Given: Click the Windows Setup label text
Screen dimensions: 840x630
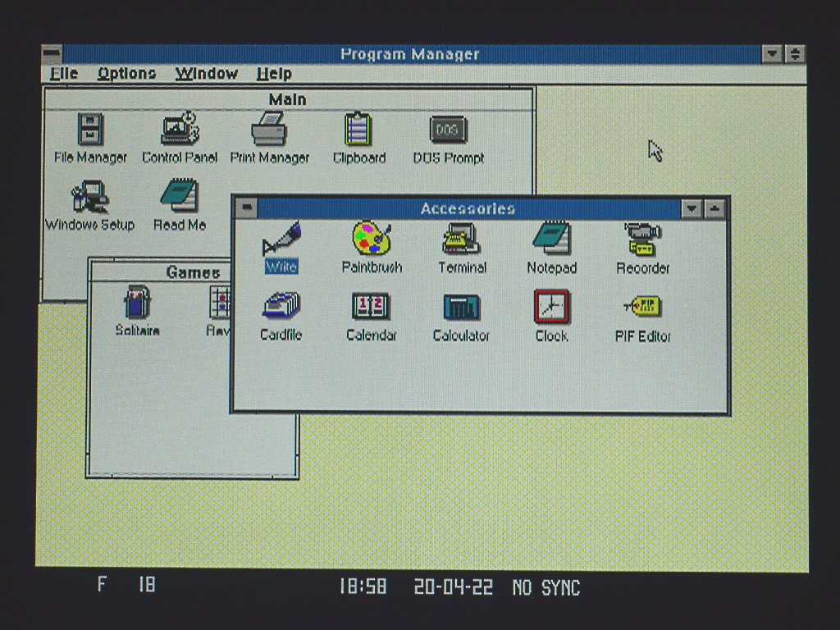Looking at the screenshot, I should point(90,225).
